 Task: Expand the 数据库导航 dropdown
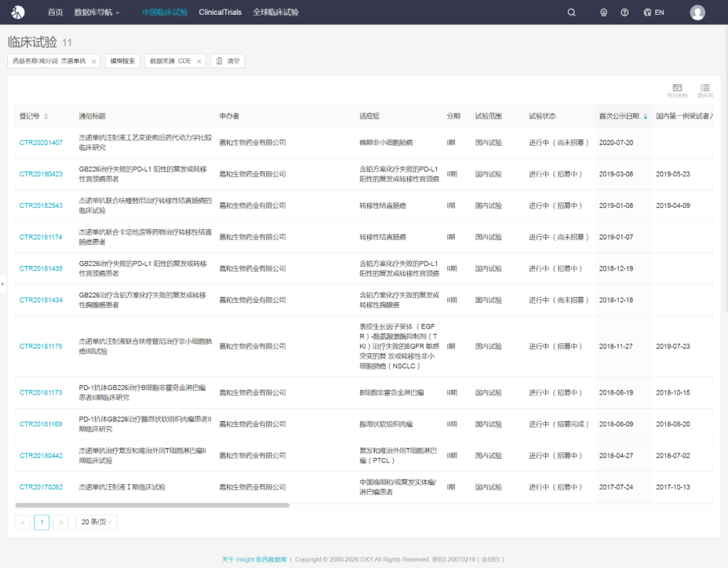(97, 13)
